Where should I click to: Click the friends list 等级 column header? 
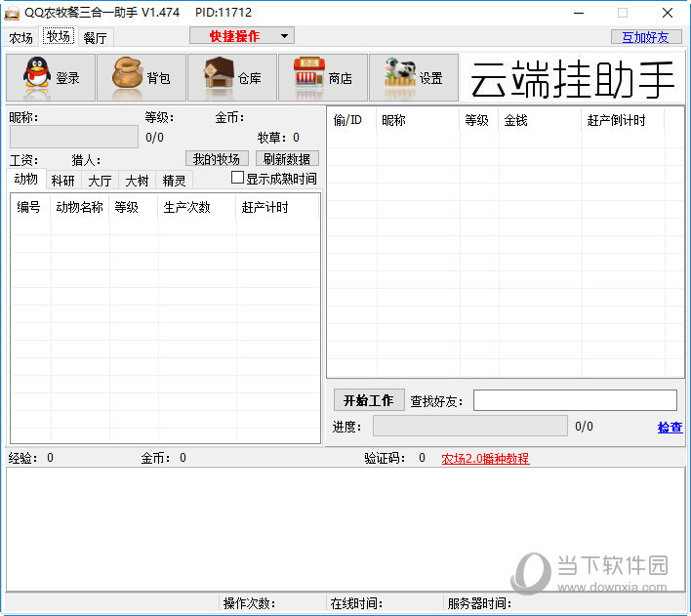[x=477, y=120]
